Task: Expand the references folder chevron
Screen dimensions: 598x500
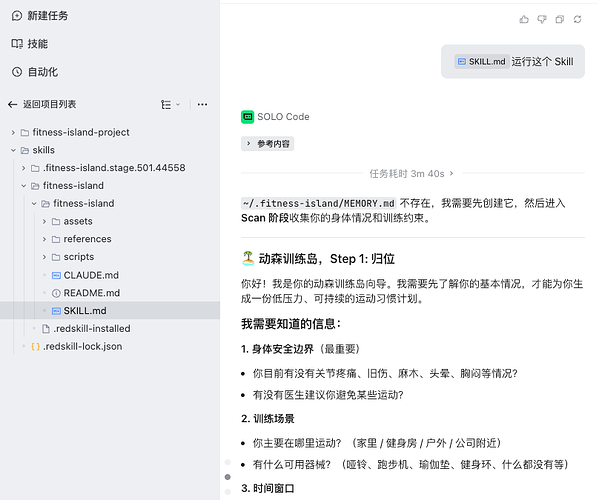Action: pyautogui.click(x=44, y=239)
